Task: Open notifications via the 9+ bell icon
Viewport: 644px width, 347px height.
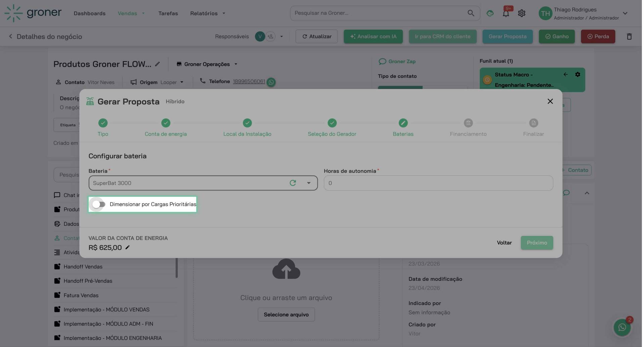Action: click(506, 13)
